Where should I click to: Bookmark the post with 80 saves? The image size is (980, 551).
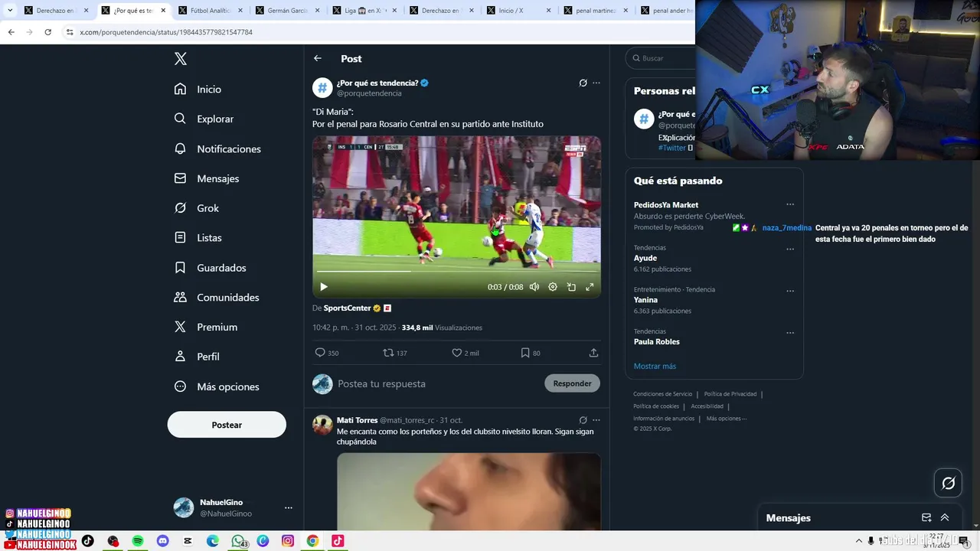(x=525, y=353)
